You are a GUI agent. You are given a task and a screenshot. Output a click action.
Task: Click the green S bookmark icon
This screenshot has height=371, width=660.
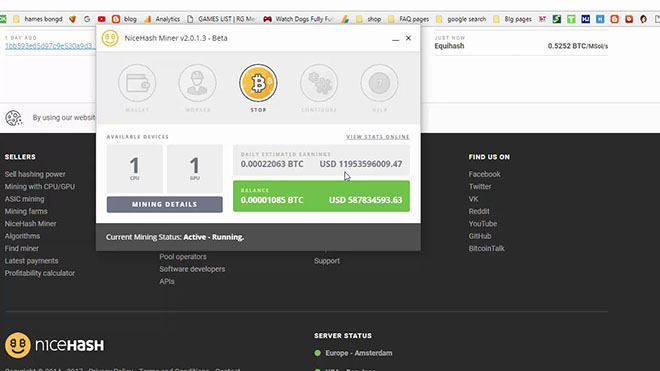[x=557, y=19]
